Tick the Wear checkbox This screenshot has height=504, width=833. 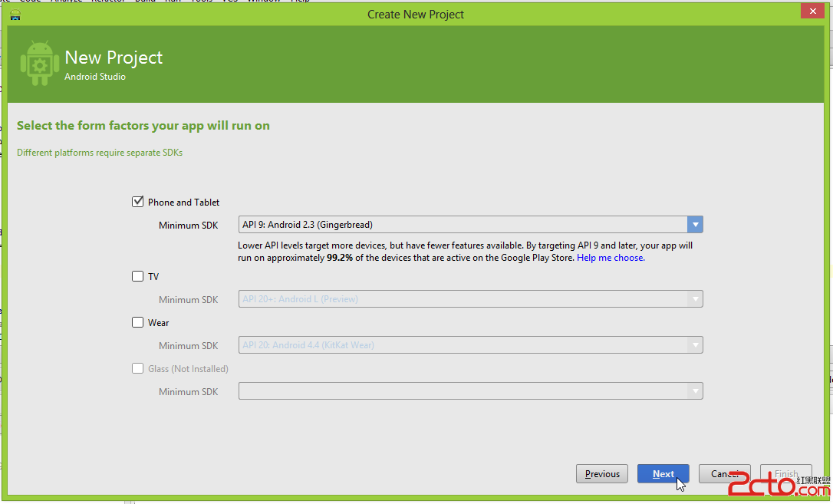tap(138, 322)
